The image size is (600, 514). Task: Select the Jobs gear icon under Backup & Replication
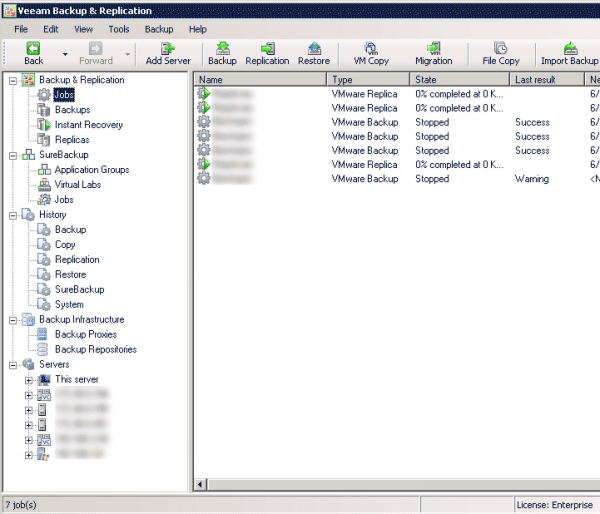44,95
